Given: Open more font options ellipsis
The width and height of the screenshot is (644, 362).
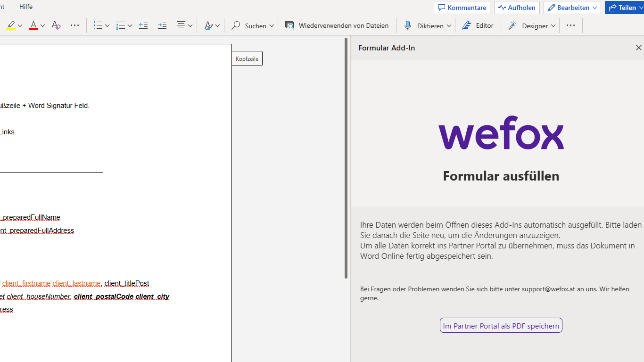Looking at the screenshot, I should tap(74, 25).
